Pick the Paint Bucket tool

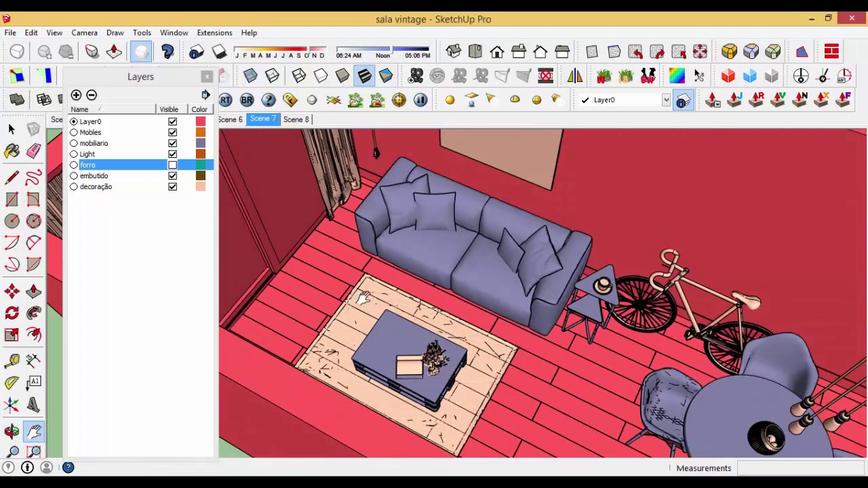coord(12,151)
